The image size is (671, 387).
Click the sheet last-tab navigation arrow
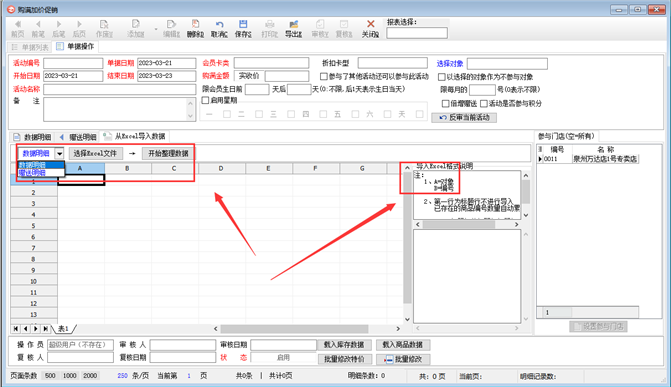(45, 329)
